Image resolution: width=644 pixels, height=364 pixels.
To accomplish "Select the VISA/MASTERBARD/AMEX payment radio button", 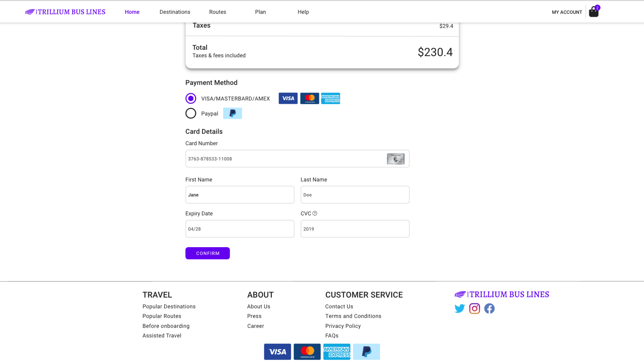I will click(191, 98).
